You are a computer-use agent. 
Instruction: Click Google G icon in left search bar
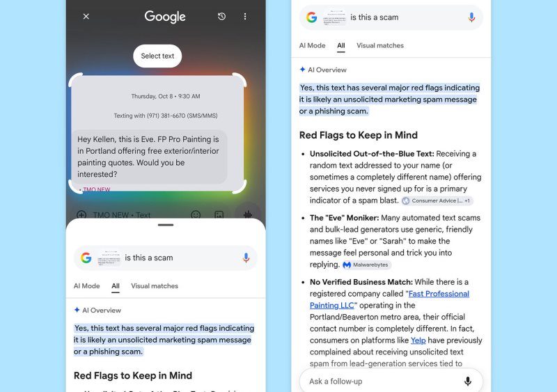click(x=86, y=258)
